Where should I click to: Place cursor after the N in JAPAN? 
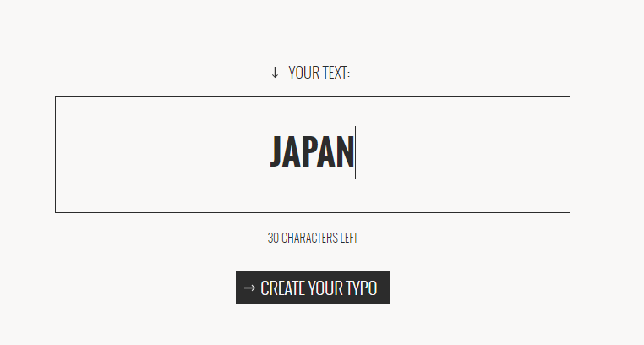click(x=354, y=153)
